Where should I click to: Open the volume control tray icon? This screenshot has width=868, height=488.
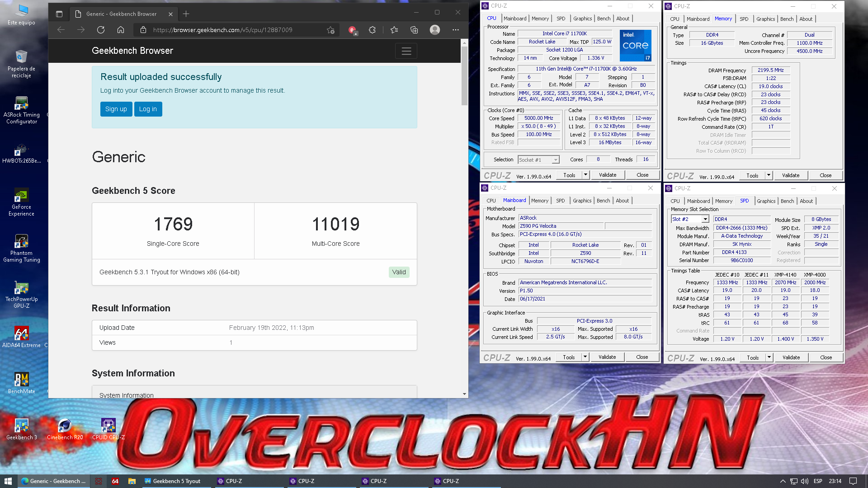pyautogui.click(x=804, y=481)
